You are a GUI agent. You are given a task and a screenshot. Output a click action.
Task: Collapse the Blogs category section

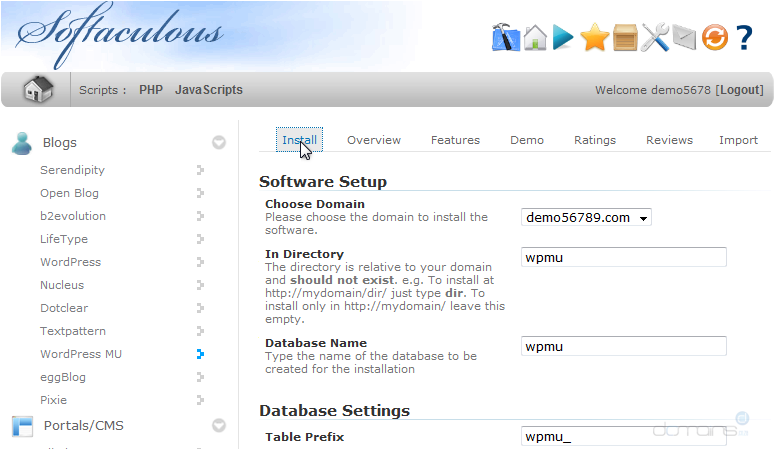[x=218, y=143]
